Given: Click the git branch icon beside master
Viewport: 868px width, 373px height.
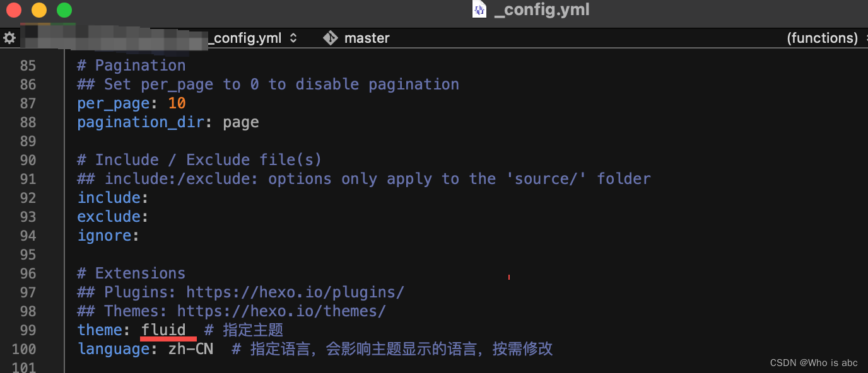Looking at the screenshot, I should point(331,38).
